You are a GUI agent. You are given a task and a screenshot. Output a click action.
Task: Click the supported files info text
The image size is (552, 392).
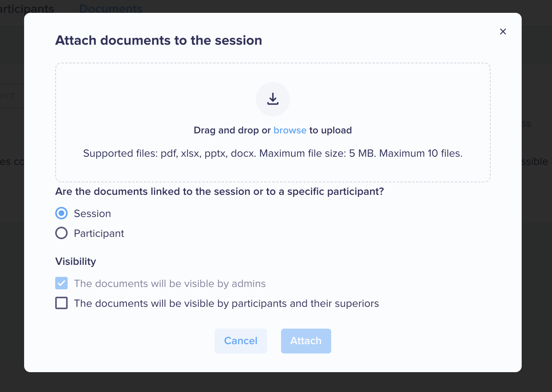[273, 153]
